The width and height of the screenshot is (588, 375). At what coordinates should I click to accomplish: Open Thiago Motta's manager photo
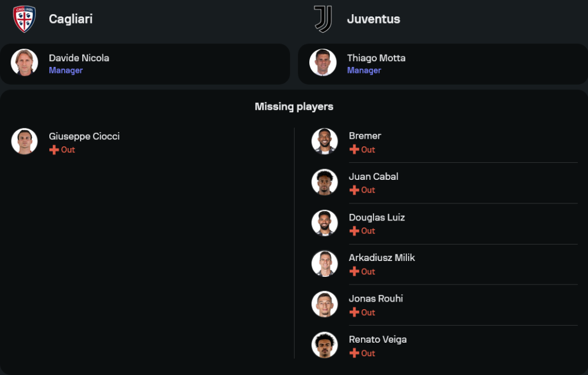click(x=323, y=63)
